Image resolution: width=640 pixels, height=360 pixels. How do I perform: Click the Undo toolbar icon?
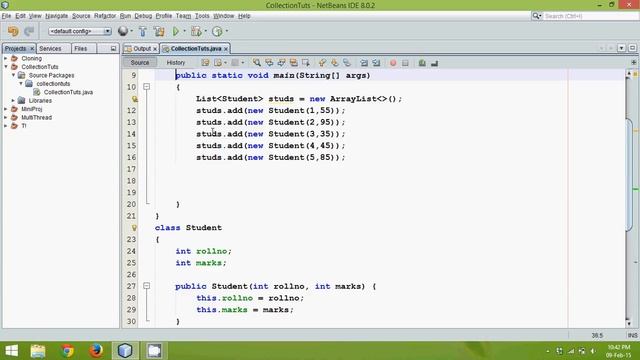tap(13, 31)
